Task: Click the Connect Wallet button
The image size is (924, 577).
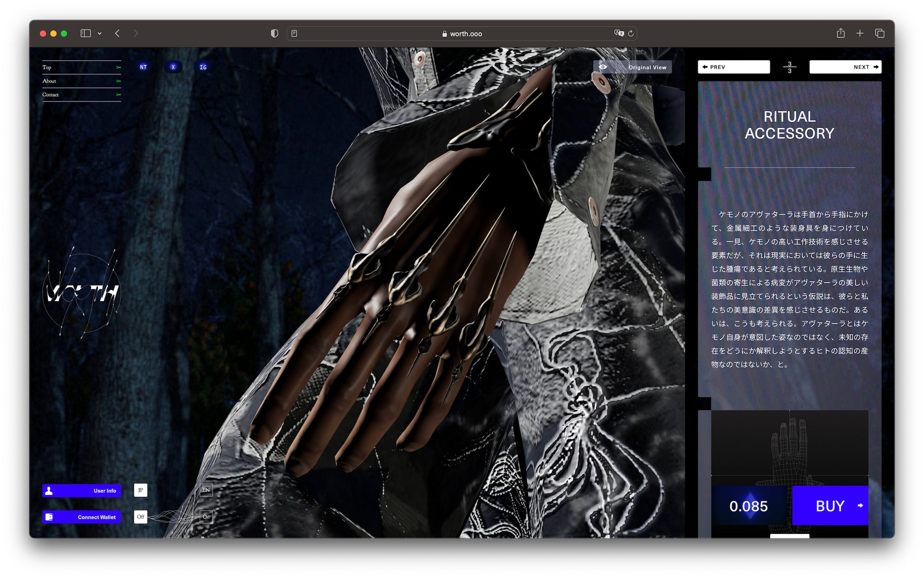Action: pyautogui.click(x=82, y=517)
